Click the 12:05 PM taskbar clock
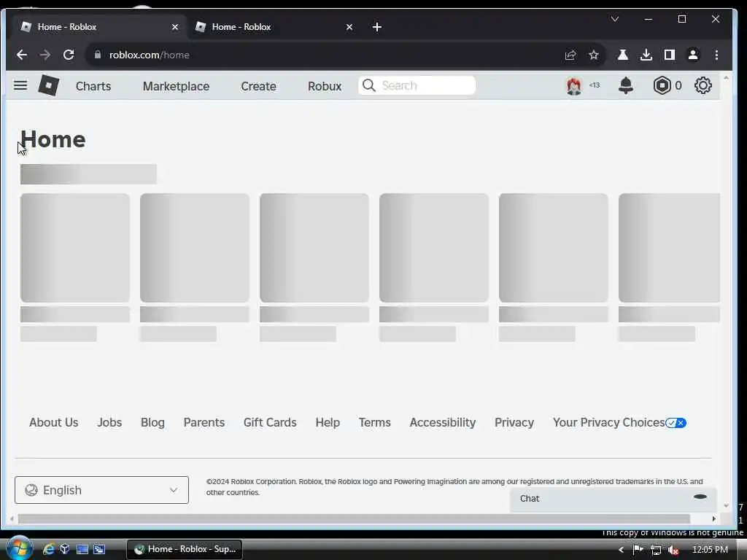 pos(710,550)
